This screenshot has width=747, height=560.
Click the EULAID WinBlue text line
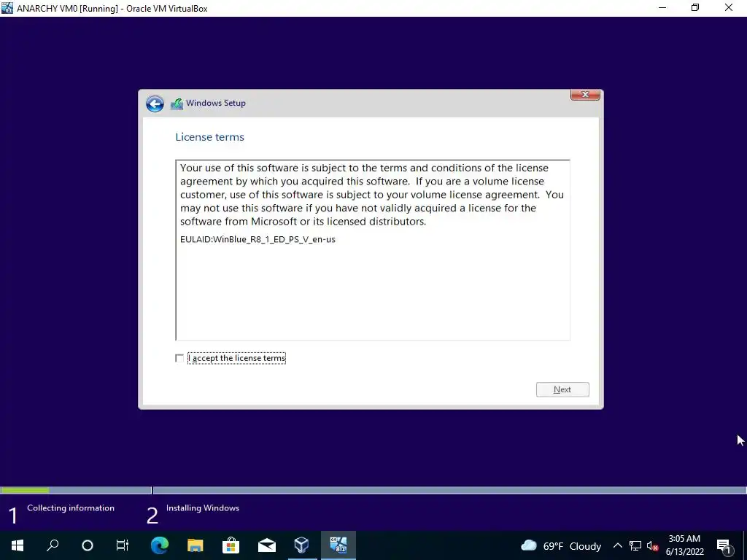click(258, 239)
